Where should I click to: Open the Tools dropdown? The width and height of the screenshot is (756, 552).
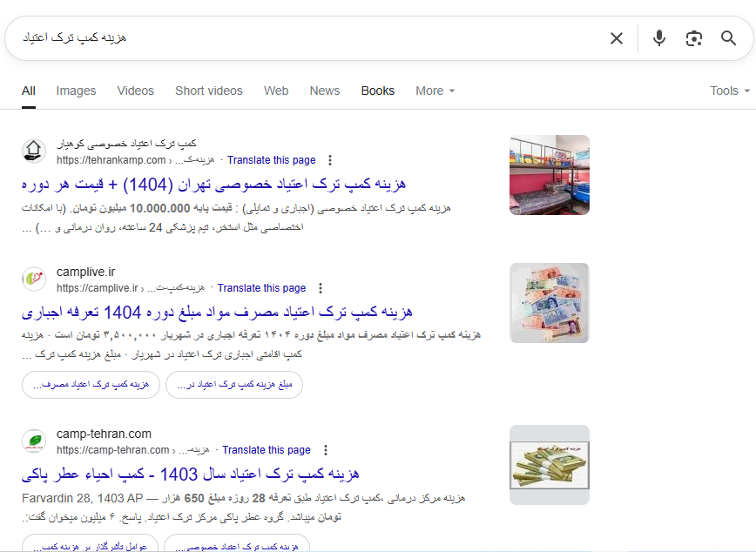point(730,91)
